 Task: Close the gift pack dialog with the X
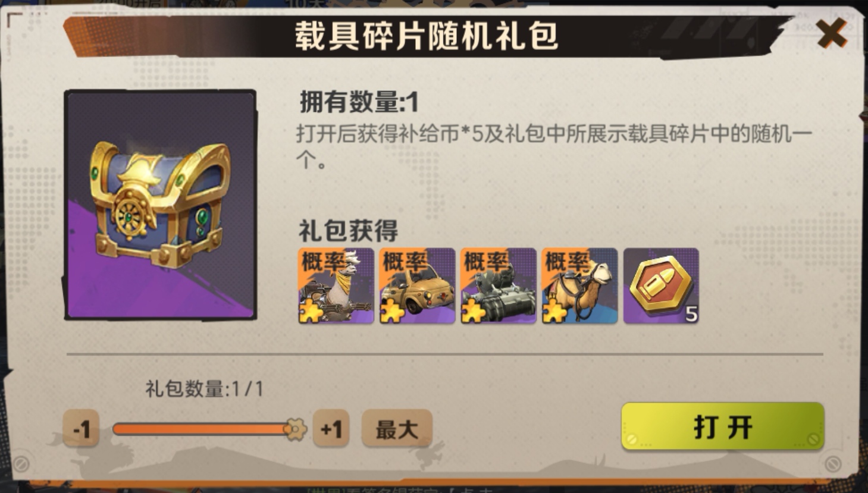pos(831,33)
